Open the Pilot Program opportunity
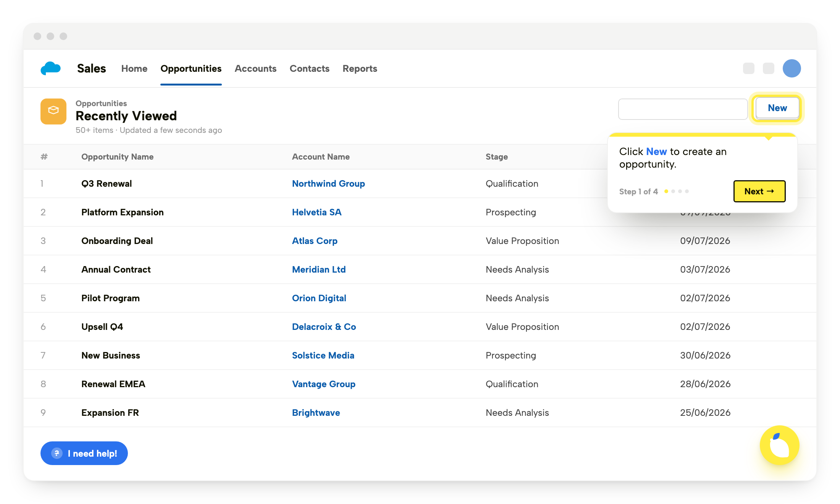 (110, 298)
